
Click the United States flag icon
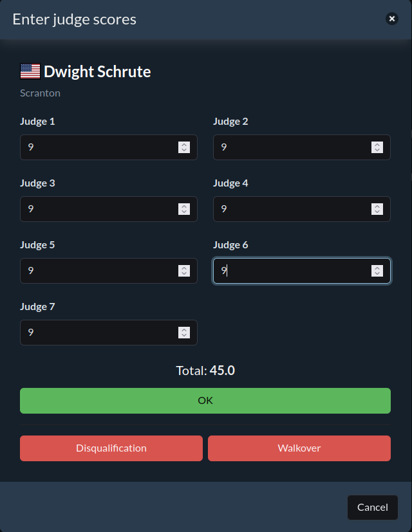point(30,71)
